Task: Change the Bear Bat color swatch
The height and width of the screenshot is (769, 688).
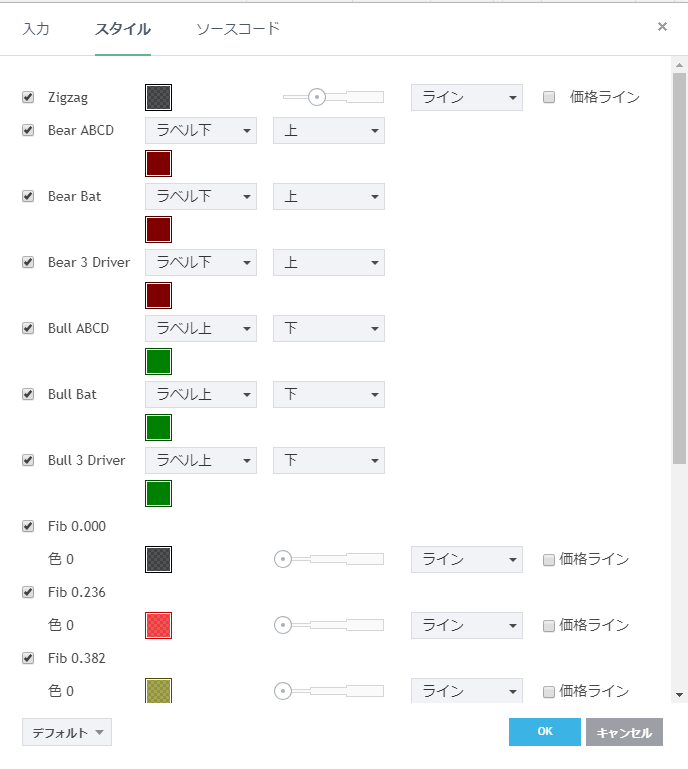Action: click(158, 230)
